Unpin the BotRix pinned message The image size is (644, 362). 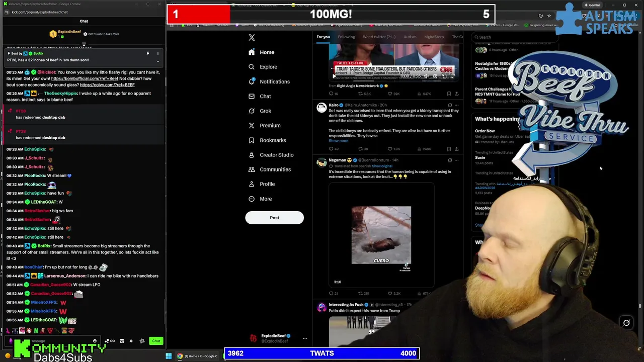coord(148,53)
